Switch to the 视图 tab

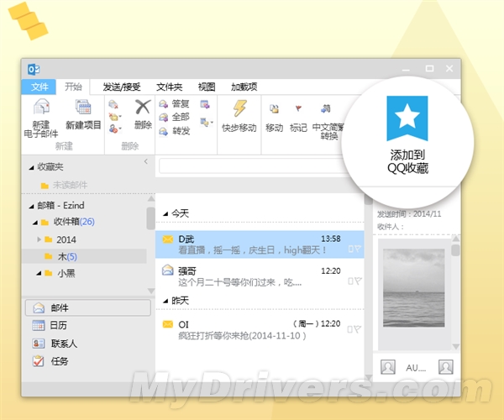(x=207, y=87)
